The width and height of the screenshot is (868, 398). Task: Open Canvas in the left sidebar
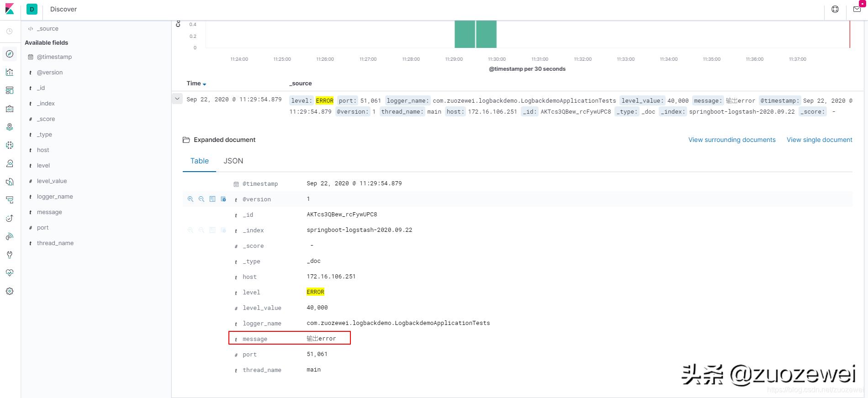[x=10, y=109]
